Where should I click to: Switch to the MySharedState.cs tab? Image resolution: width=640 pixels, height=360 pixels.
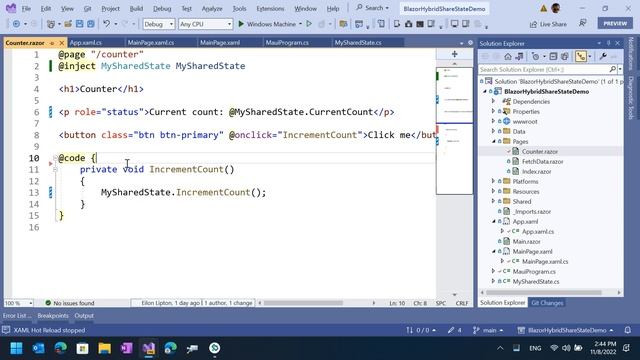358,42
